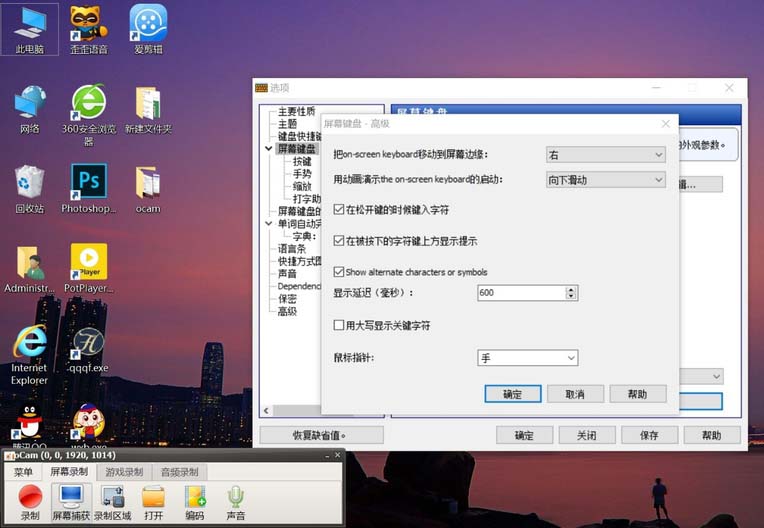Switch to the 音频录制 tab in oCam

(180, 472)
